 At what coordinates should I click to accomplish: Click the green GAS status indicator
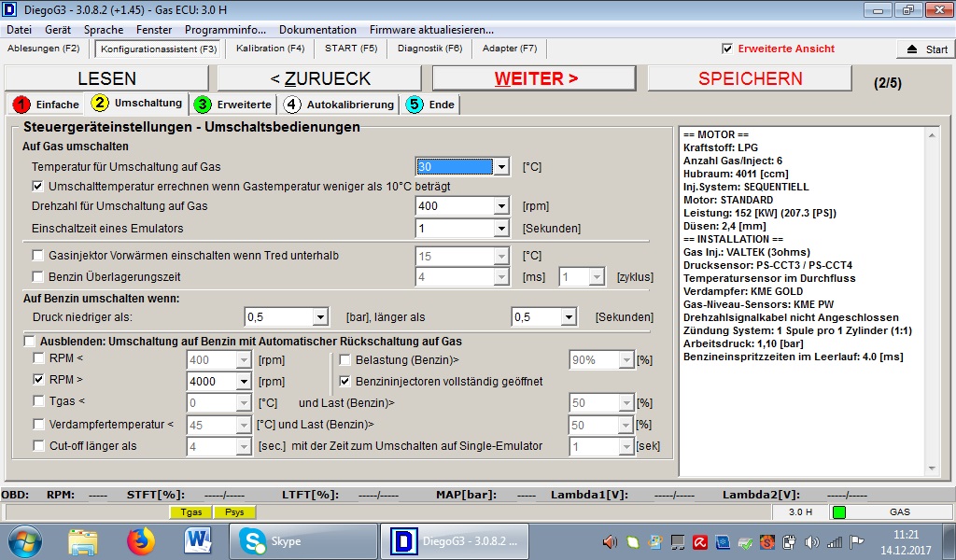[838, 511]
